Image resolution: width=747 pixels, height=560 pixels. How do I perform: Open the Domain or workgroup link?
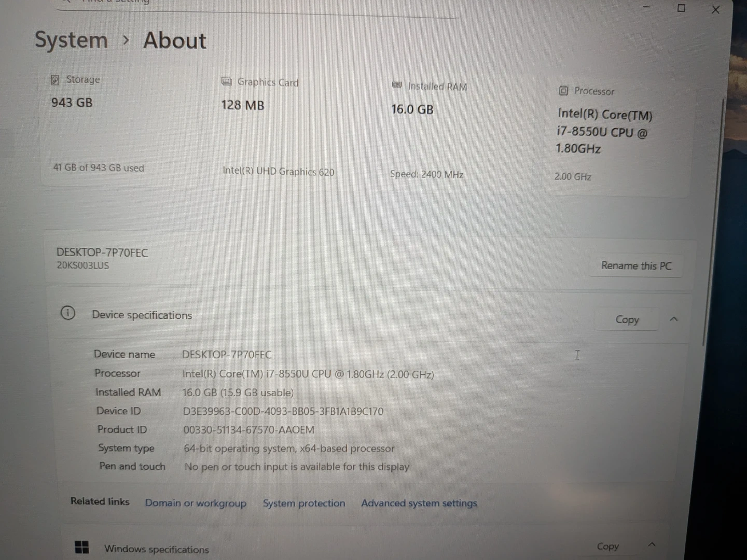pos(196,503)
